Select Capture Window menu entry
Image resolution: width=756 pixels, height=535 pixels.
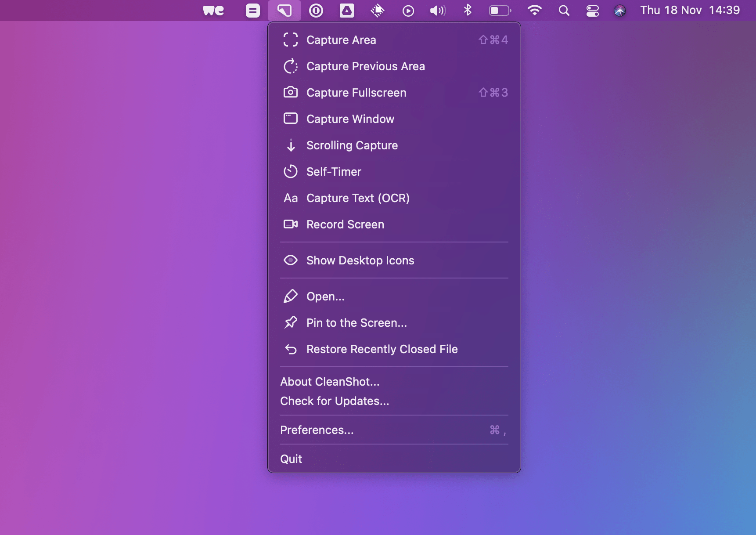pos(394,119)
